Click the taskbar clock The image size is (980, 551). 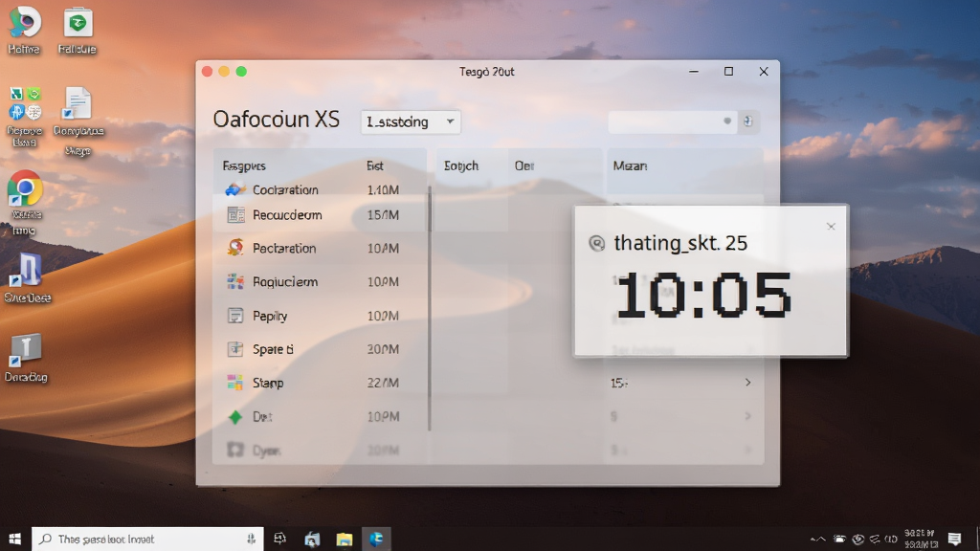point(921,539)
